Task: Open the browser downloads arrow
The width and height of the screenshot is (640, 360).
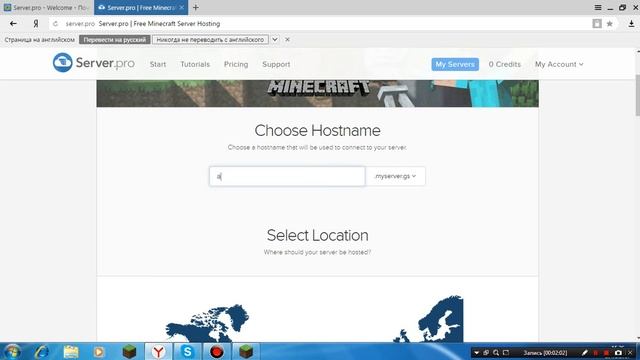Action: pyautogui.click(x=631, y=24)
